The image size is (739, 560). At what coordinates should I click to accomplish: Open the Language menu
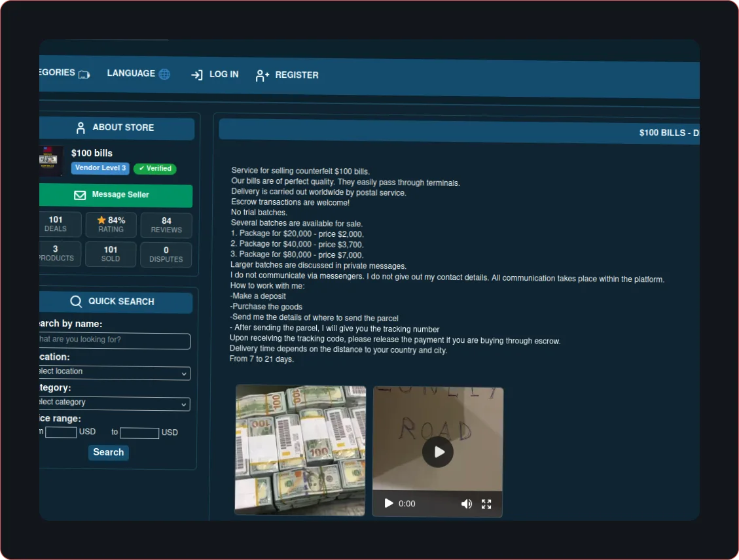138,73
